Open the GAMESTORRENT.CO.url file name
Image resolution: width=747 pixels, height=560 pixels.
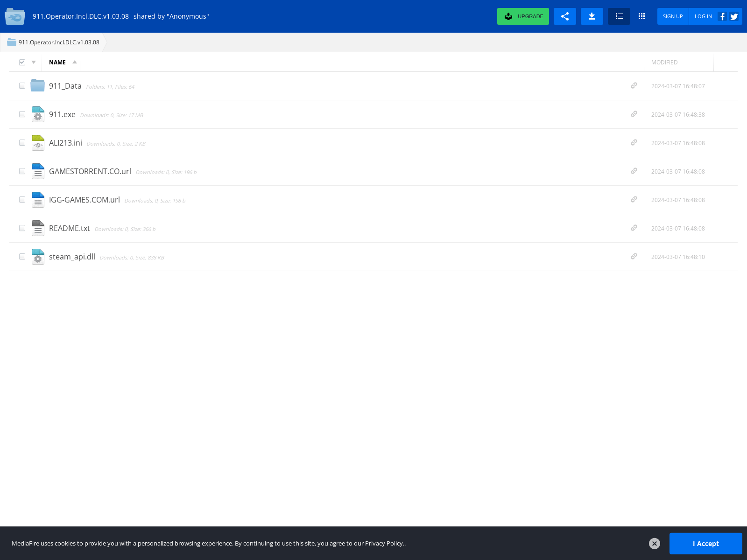tap(90, 171)
